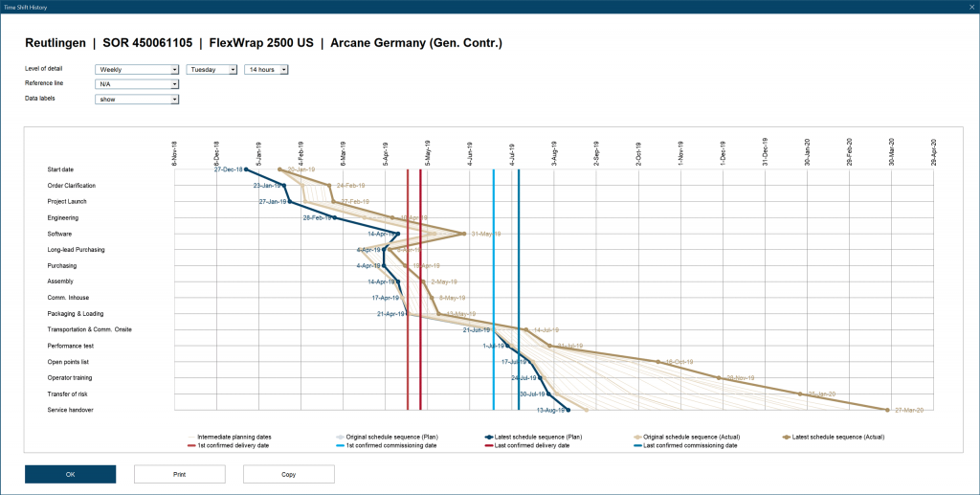Click the 'Latest schedule sequence (Plan)' legend marker

[489, 437]
